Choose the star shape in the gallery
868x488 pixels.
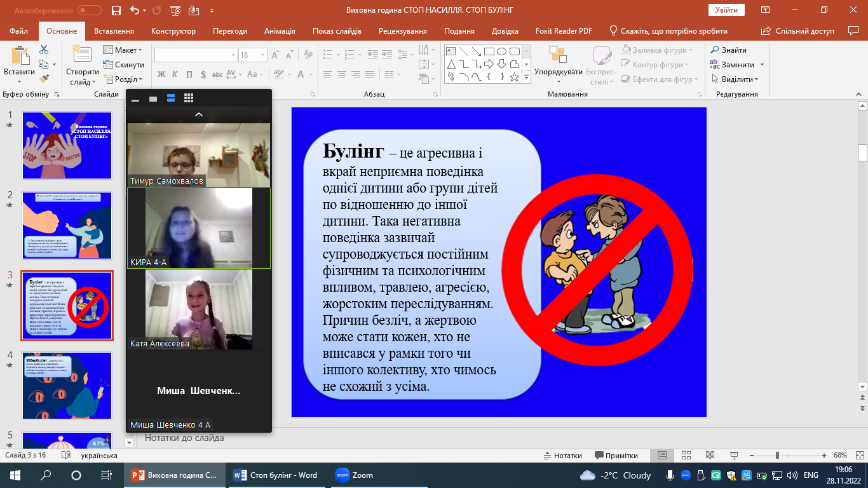click(514, 77)
